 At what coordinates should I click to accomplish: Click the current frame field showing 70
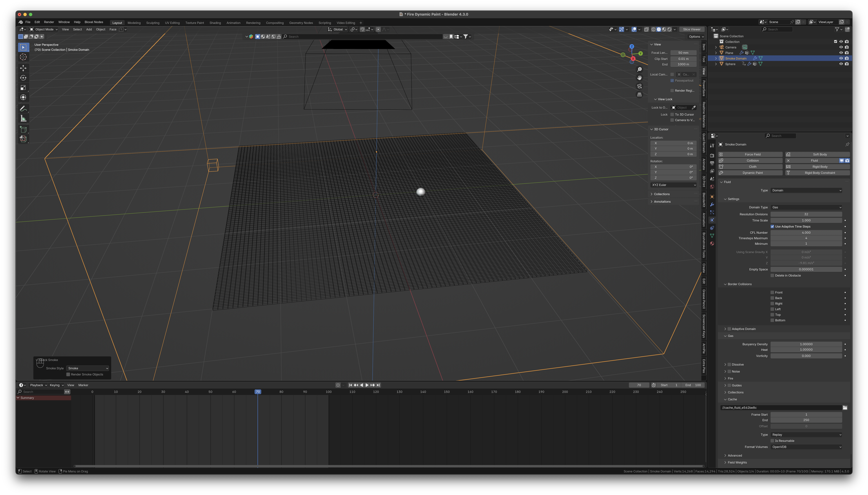pyautogui.click(x=639, y=385)
